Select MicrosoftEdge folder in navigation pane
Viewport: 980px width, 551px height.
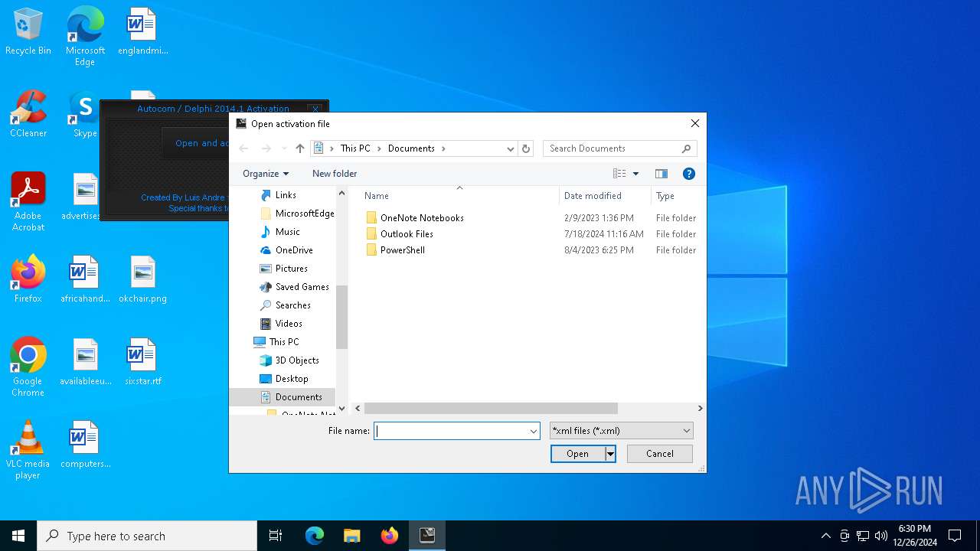click(x=297, y=214)
